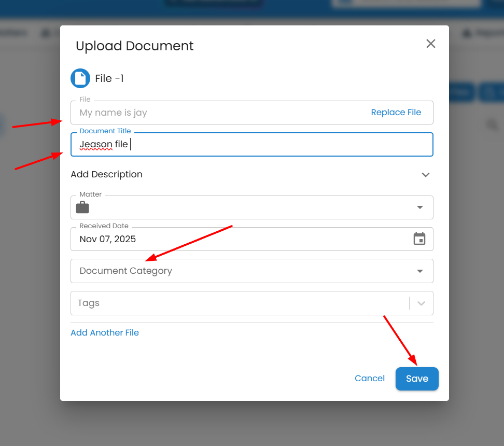This screenshot has width=504, height=446.
Task: Click the Received Date value Nov 07, 2025
Action: coord(108,239)
